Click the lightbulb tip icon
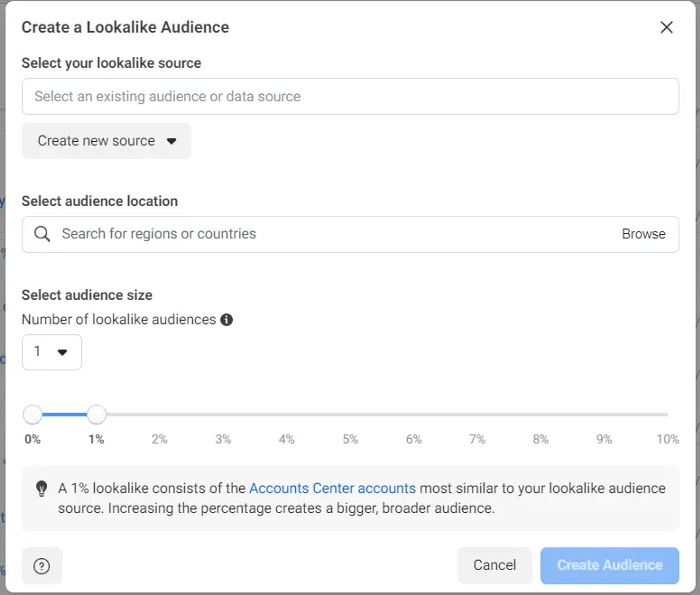Viewport: 700px width, 595px height. point(42,489)
